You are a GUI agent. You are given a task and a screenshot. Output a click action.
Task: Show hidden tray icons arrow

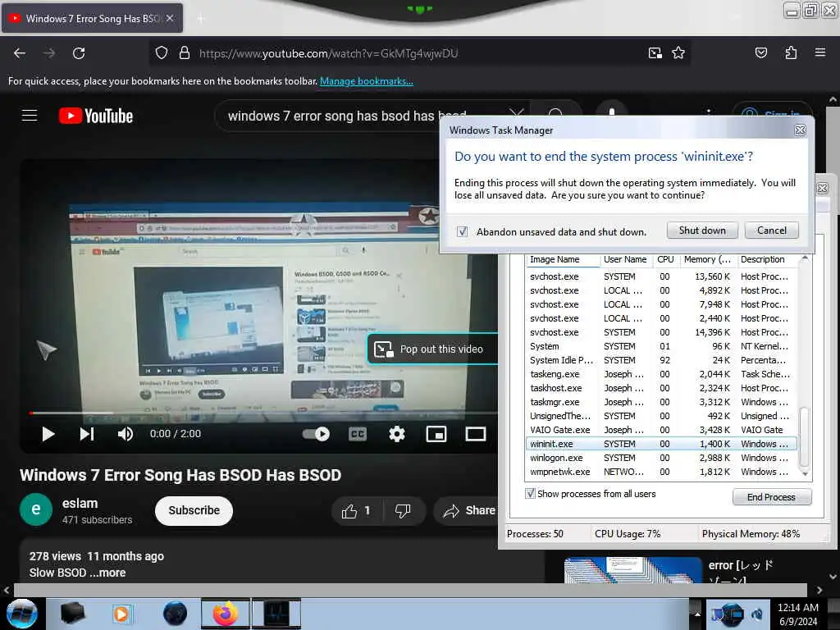tap(697, 614)
